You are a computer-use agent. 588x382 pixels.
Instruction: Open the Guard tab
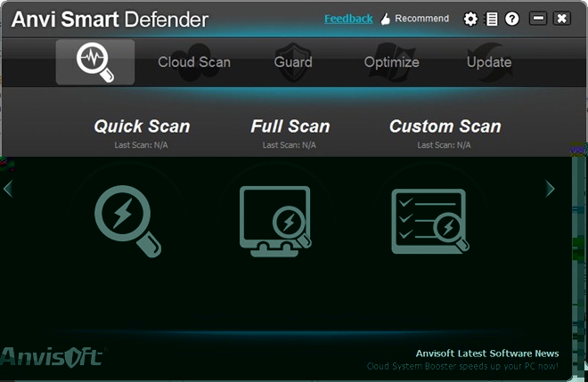[x=293, y=62]
